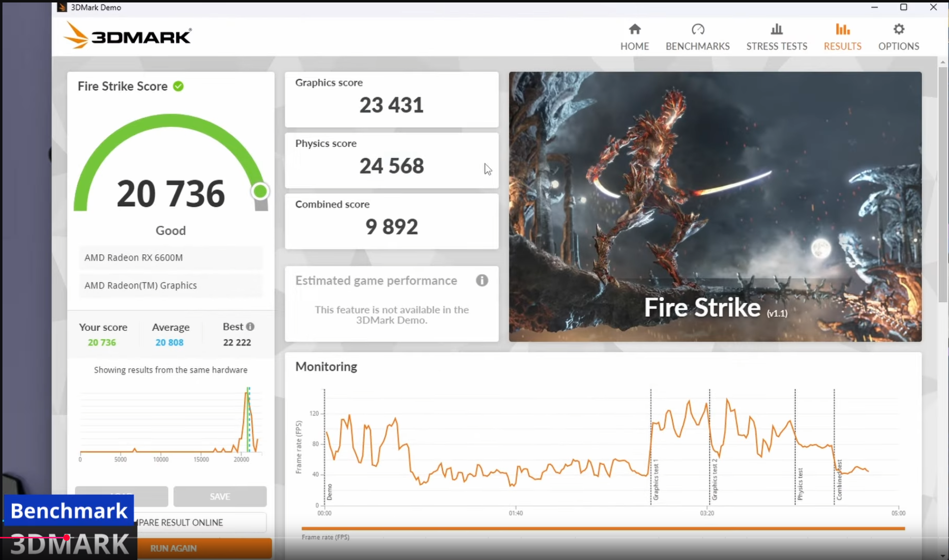Viewport: 949px width, 560px height.
Task: Click the AMD Radeon(TM) Graphics label
Action: [171, 286]
